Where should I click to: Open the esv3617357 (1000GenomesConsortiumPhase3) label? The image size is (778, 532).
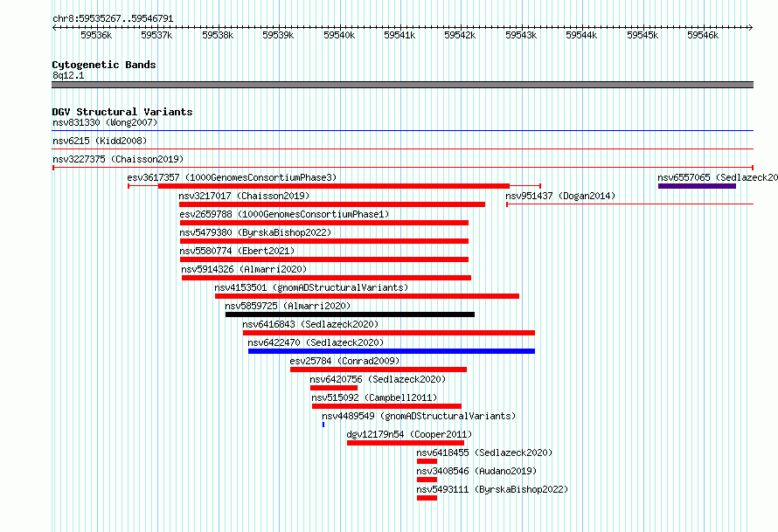(x=232, y=177)
